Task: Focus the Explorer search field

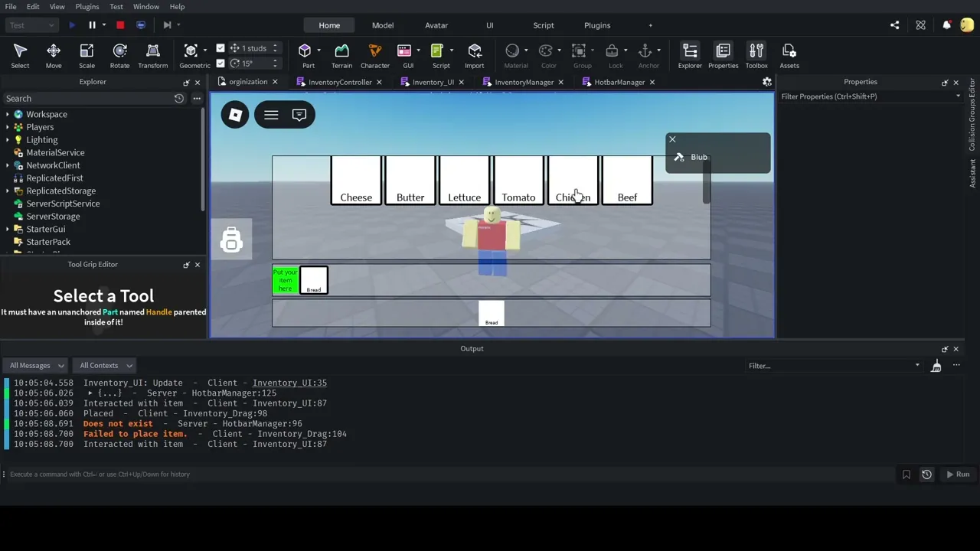Action: tap(87, 98)
